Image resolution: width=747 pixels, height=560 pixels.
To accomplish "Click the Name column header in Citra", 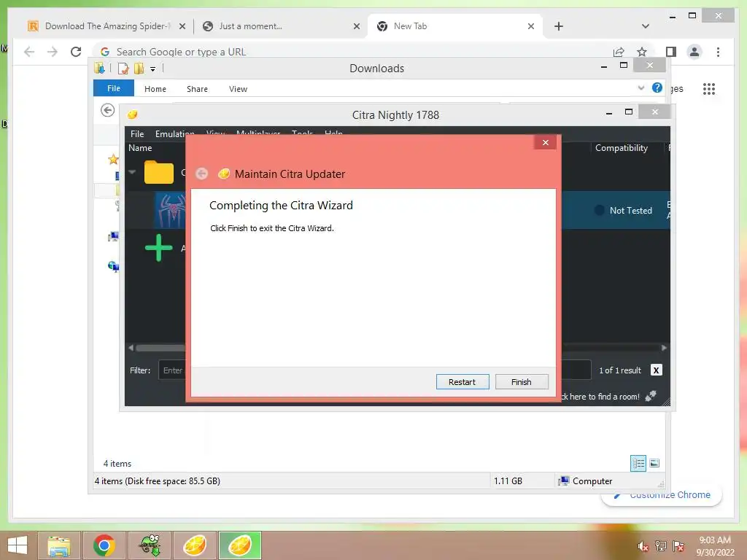I will click(x=140, y=148).
